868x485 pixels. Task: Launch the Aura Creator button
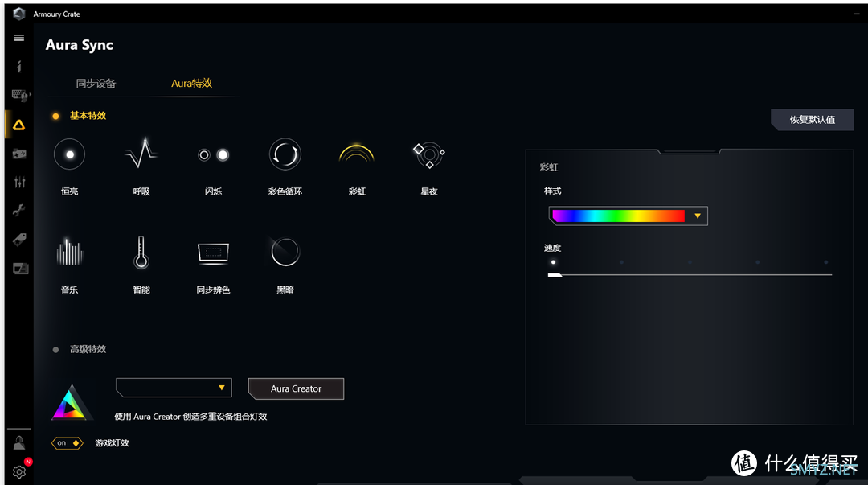tap(296, 388)
